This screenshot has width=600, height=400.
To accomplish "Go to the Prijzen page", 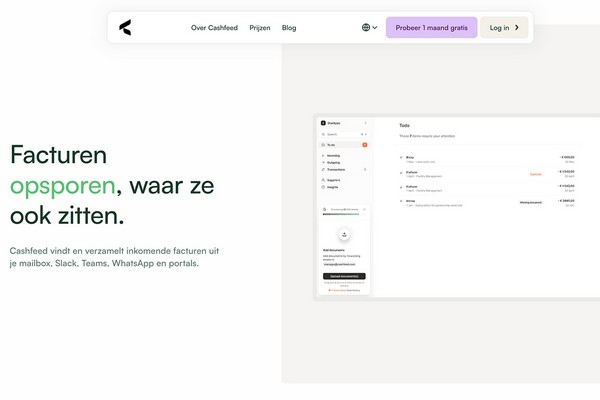I will pyautogui.click(x=260, y=28).
